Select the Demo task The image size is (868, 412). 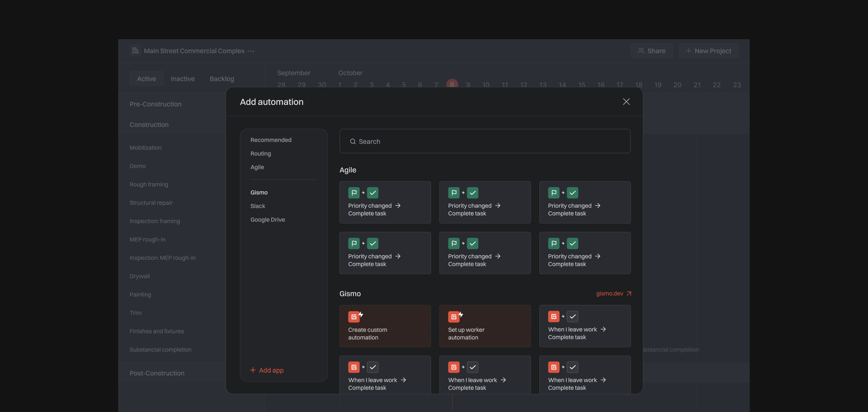[137, 166]
